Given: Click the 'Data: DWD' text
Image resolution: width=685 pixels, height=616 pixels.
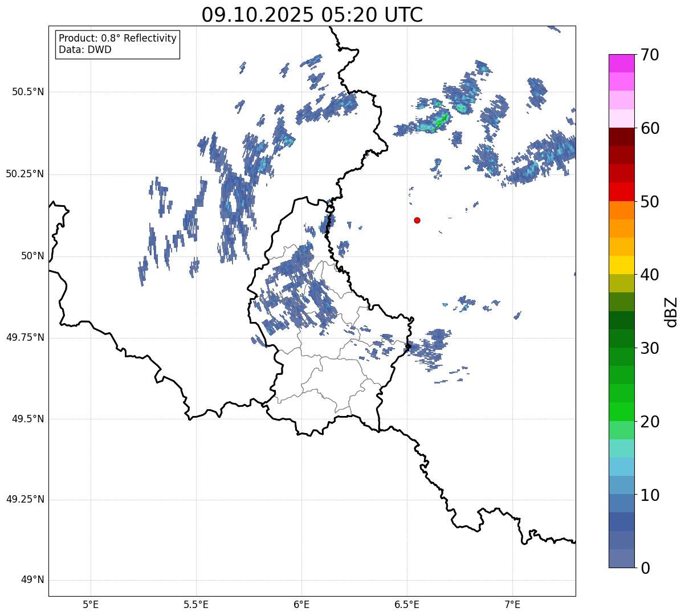Looking at the screenshot, I should pos(85,50).
